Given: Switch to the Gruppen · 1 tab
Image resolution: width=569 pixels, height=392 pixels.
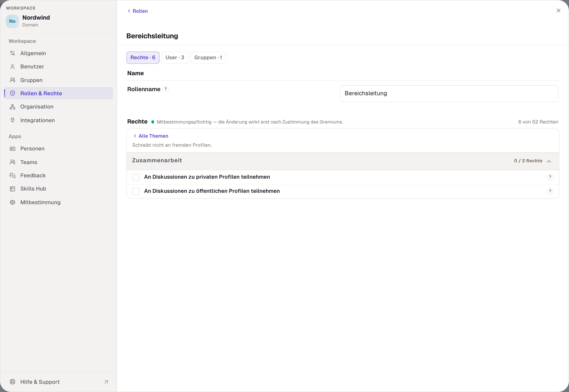Looking at the screenshot, I should pos(208,57).
